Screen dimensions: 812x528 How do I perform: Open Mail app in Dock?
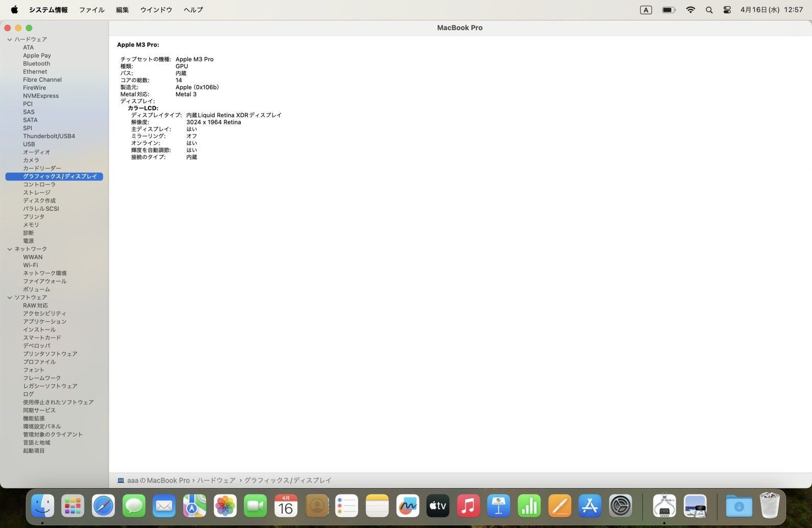point(164,506)
